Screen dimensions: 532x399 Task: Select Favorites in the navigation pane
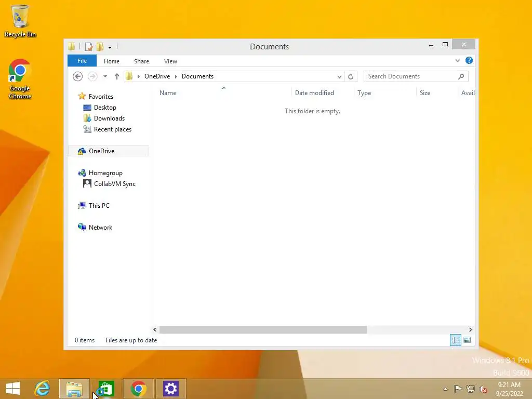pos(101,96)
